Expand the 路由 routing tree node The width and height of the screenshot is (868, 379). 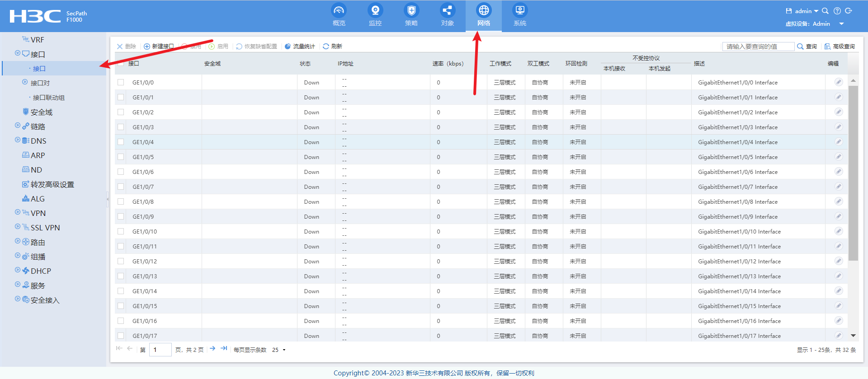point(18,241)
